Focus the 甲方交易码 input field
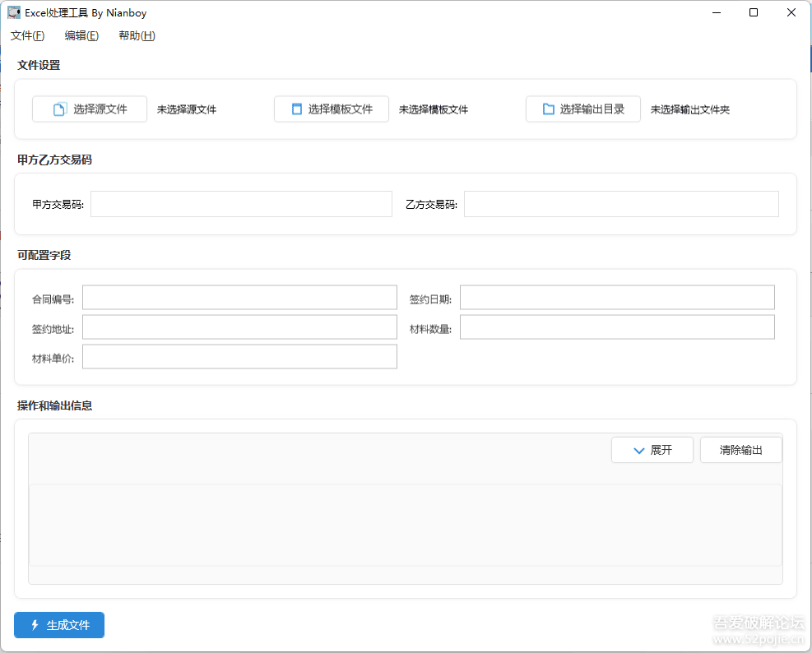Screen dimensions: 812x653 point(241,204)
